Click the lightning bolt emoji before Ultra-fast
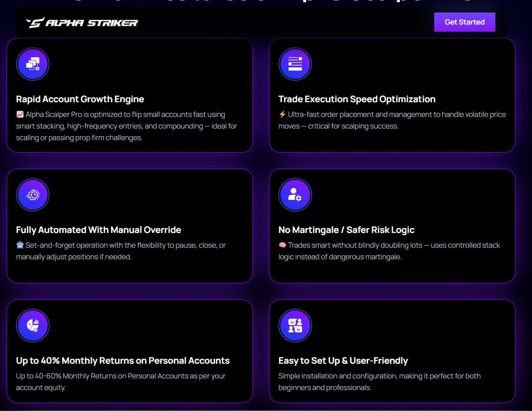532x411 pixels. coord(282,115)
